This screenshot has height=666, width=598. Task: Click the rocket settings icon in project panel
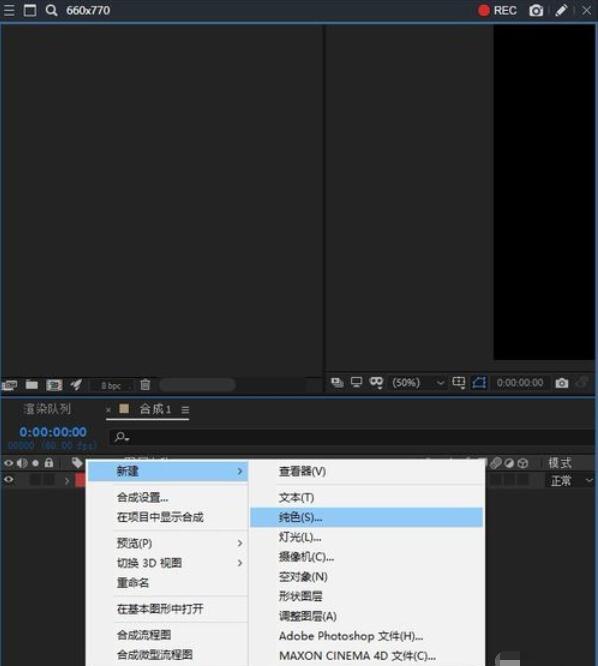point(76,385)
